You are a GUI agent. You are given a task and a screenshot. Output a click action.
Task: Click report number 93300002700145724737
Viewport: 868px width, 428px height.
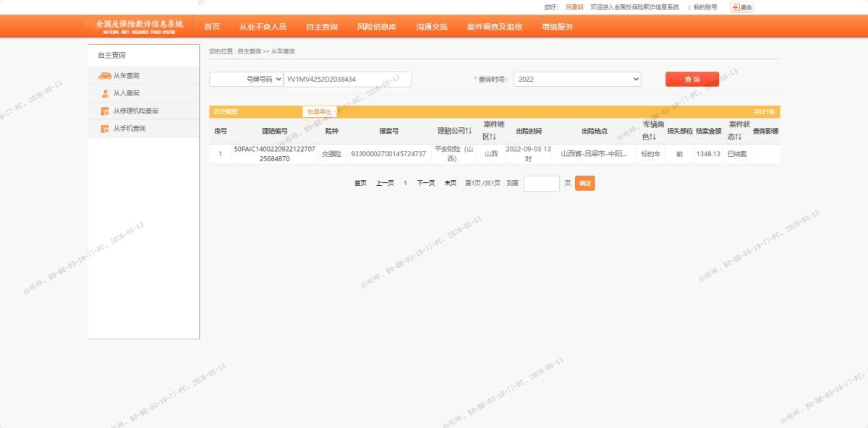[x=388, y=154]
